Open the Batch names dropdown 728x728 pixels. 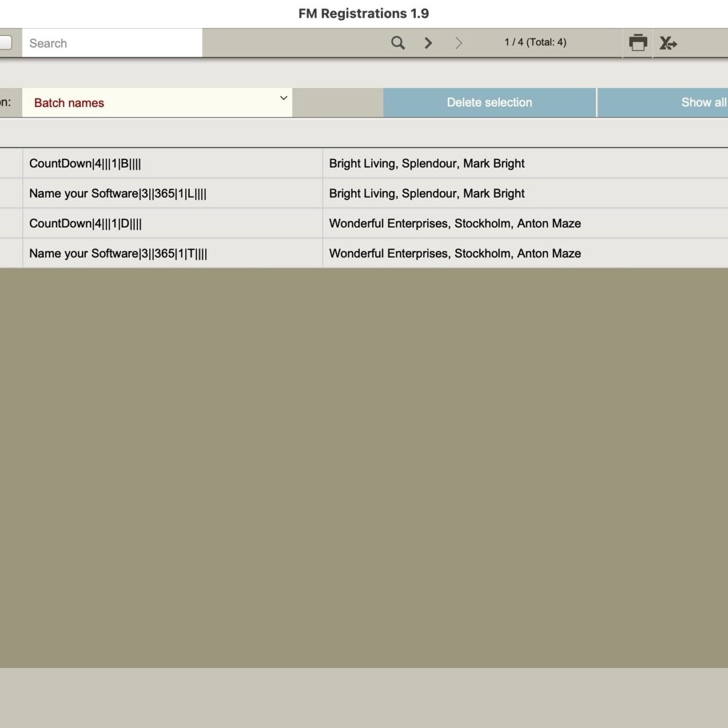point(157,103)
